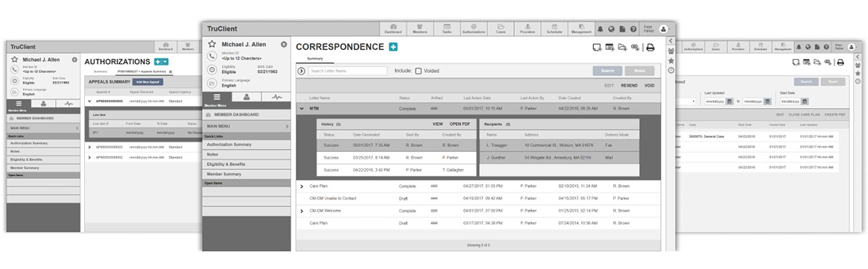The width and height of the screenshot is (868, 269).
Task: Toggle Voided checkbox
Action: tap(419, 71)
